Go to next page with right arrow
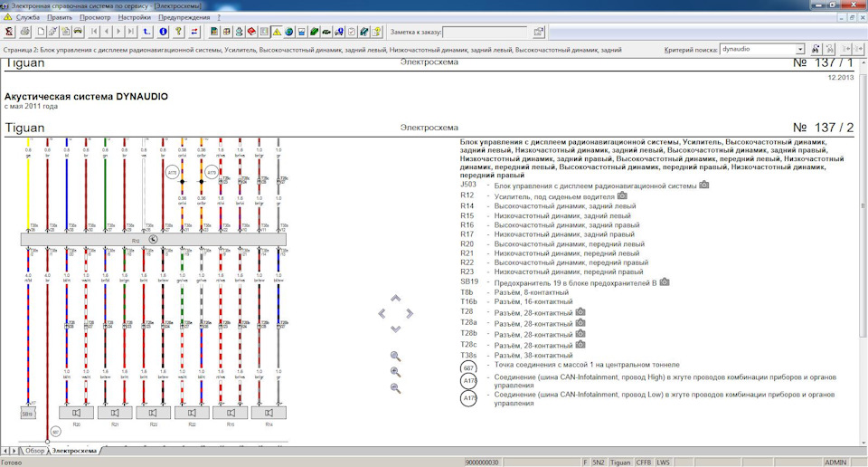This screenshot has height=467, width=868. [x=118, y=32]
